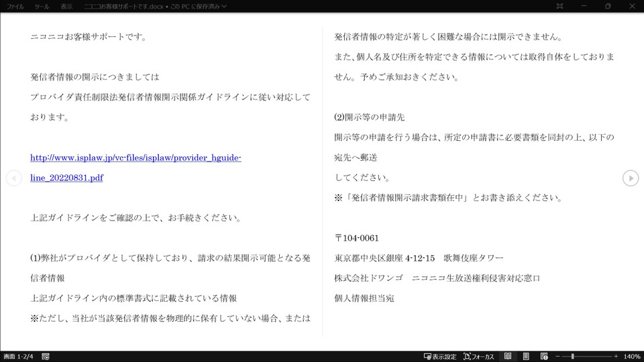The image size is (644, 362).
Task: Open 表示設定 in the status bar
Action: pos(440,356)
